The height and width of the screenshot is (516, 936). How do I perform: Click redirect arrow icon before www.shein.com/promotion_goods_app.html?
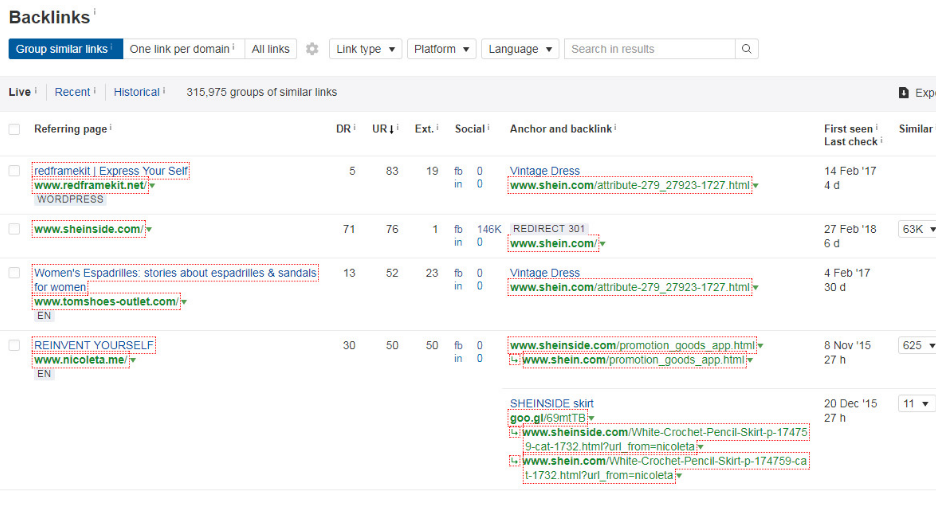coord(515,360)
